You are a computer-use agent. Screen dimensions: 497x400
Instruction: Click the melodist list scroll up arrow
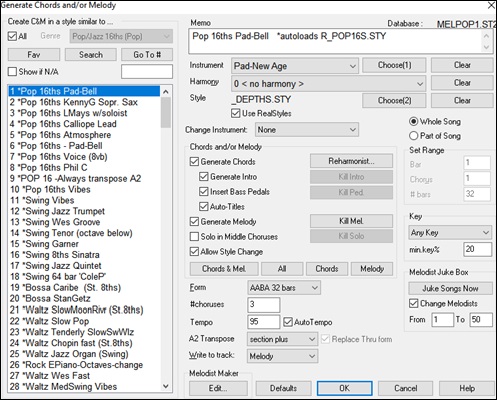point(166,91)
